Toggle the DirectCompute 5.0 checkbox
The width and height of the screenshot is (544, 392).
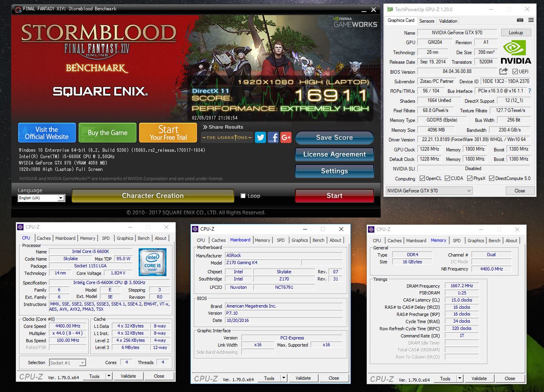pyautogui.click(x=492, y=178)
